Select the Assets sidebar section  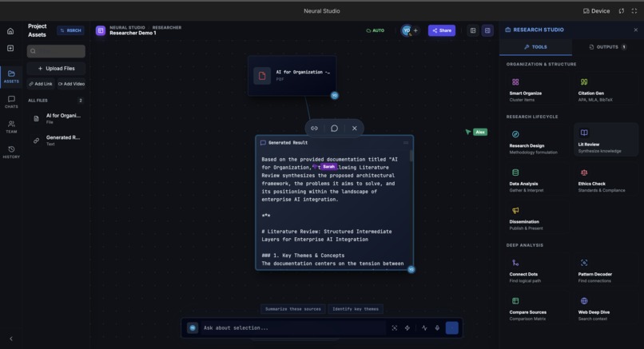tap(11, 77)
